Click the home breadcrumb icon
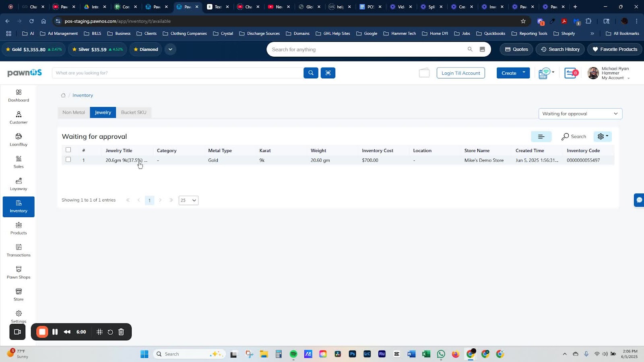Screen dimensions: 644x362 63,95
